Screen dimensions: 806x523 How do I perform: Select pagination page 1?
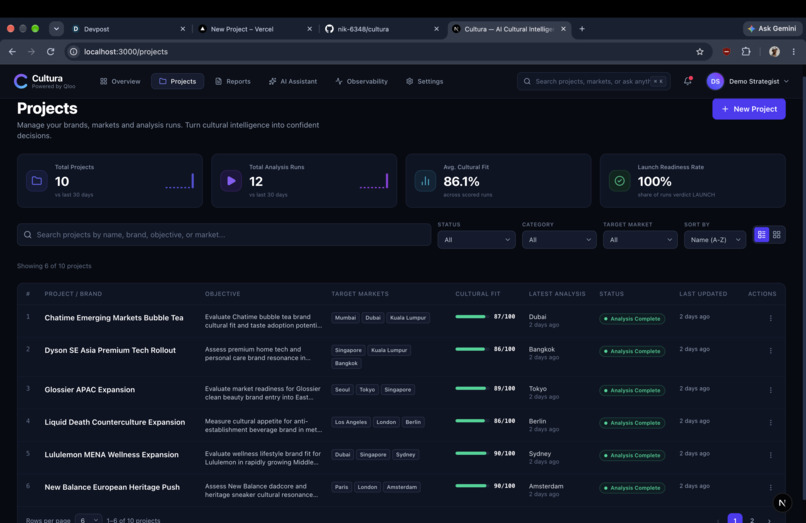point(735,519)
